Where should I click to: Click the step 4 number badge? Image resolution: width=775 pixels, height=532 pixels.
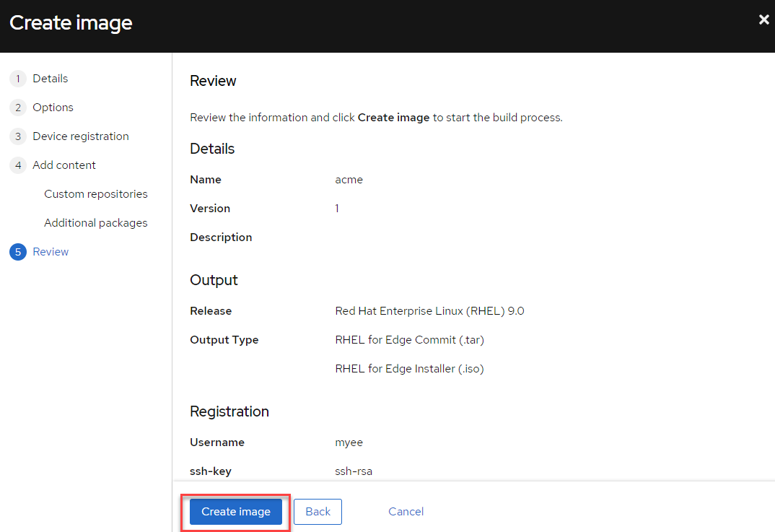click(x=18, y=165)
